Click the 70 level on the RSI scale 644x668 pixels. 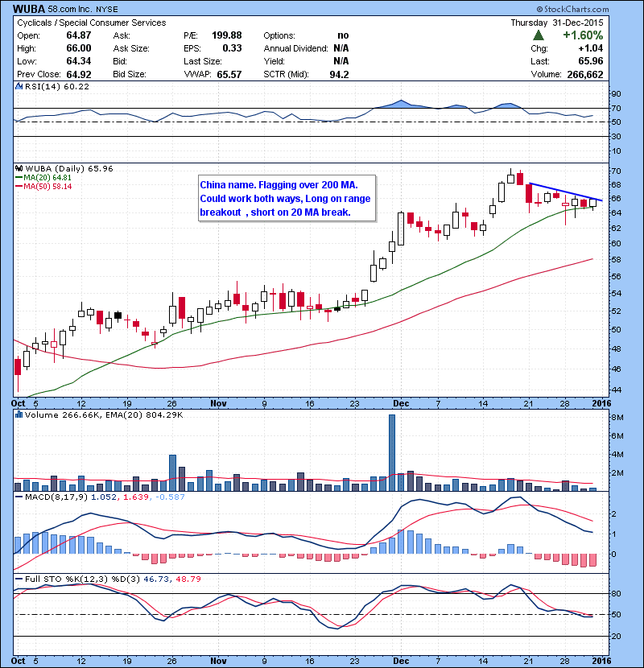click(x=617, y=109)
